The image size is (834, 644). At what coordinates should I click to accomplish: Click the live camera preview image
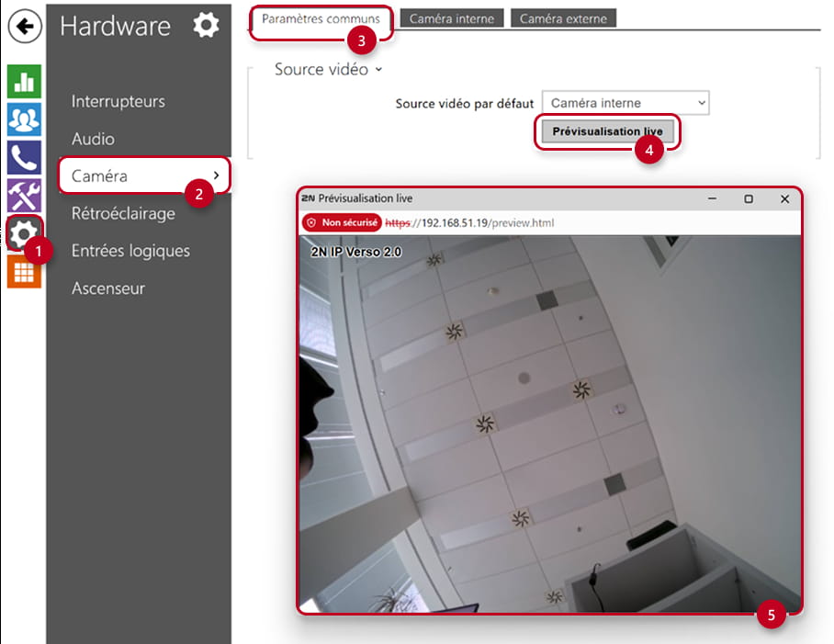[550, 424]
